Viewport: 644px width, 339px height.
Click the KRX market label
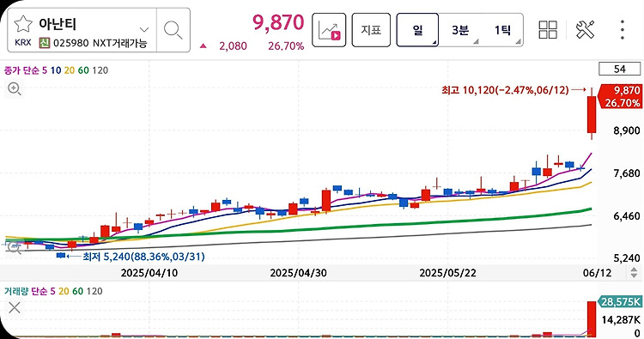pyautogui.click(x=23, y=43)
